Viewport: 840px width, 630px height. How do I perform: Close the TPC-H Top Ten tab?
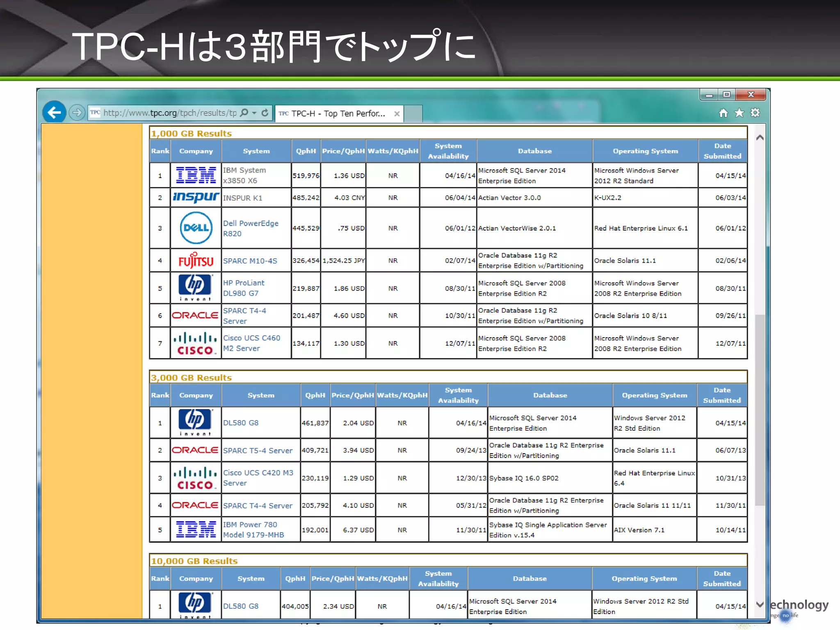point(397,114)
